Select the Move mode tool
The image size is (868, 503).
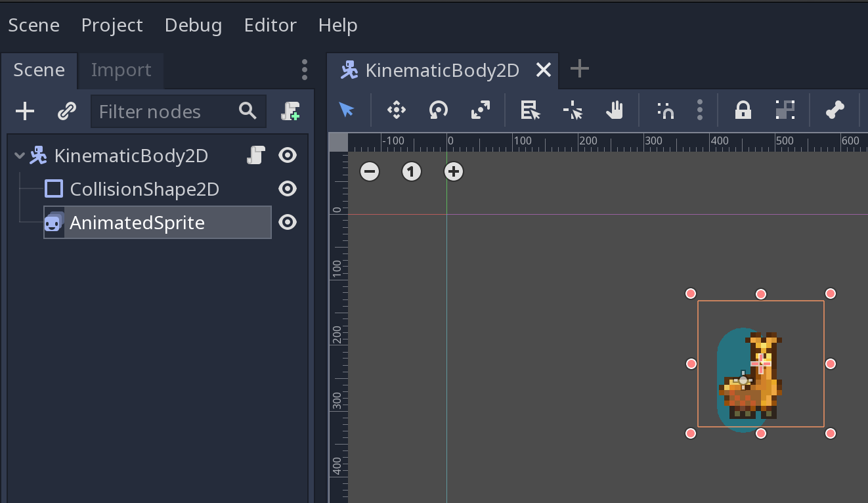[397, 110]
